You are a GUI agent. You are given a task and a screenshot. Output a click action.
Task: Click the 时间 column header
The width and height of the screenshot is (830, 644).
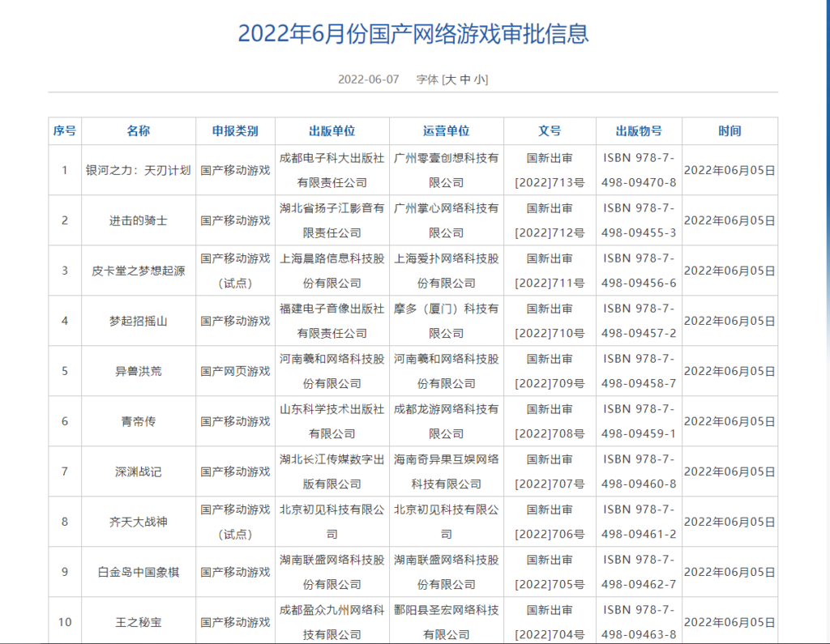(729, 131)
